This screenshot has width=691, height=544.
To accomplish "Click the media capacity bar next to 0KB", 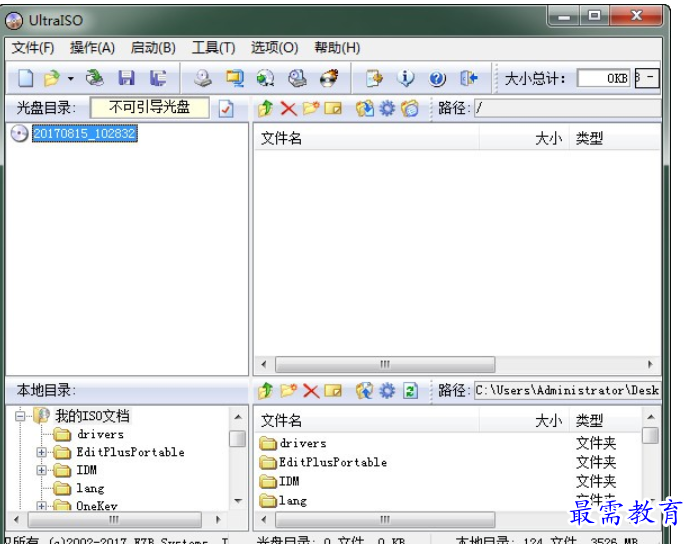I will point(647,78).
